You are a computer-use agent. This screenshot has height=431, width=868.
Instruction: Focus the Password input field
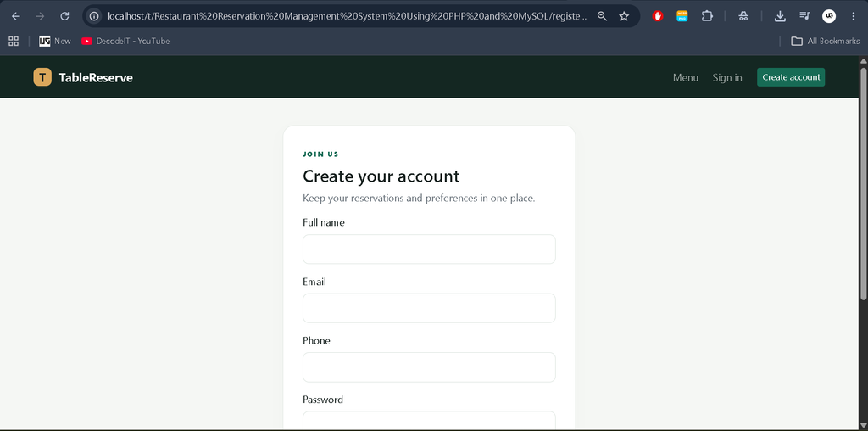point(429,421)
